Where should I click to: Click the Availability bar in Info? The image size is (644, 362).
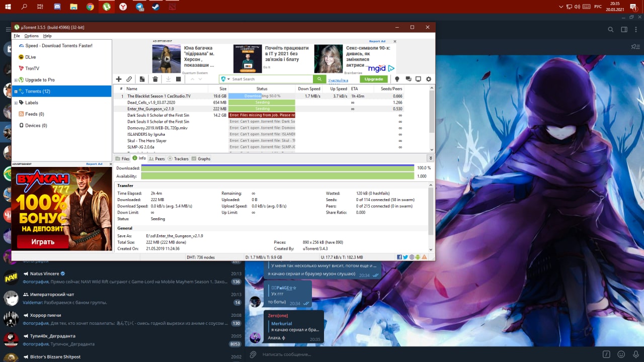point(277,176)
